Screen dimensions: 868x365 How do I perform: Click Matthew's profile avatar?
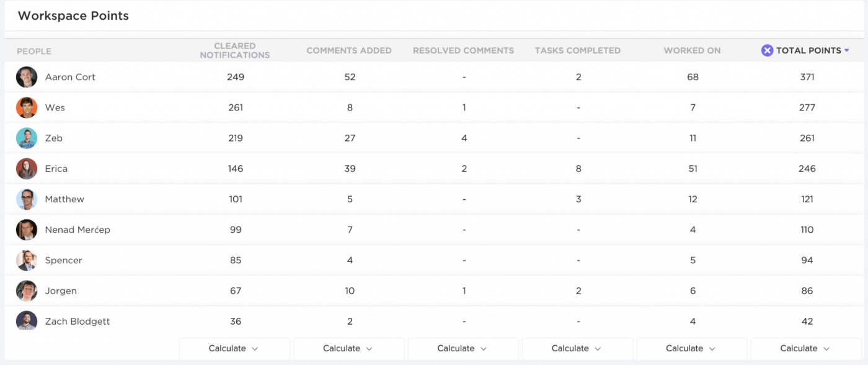point(27,199)
